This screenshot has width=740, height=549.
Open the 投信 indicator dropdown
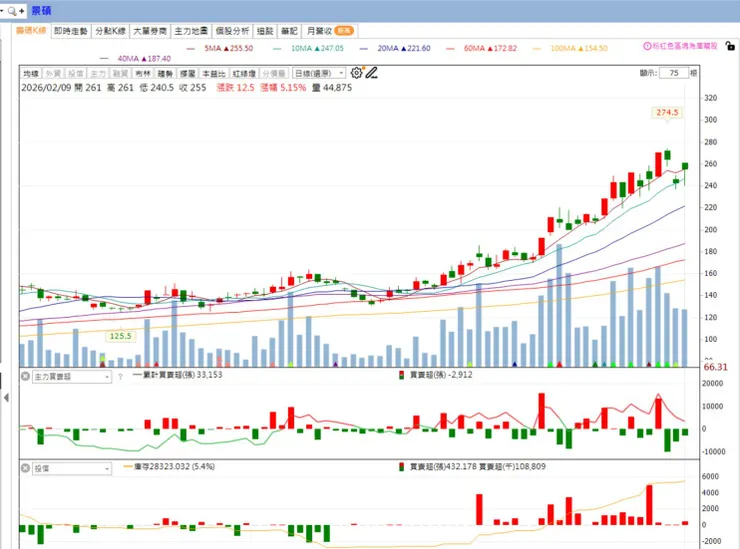pyautogui.click(x=72, y=468)
